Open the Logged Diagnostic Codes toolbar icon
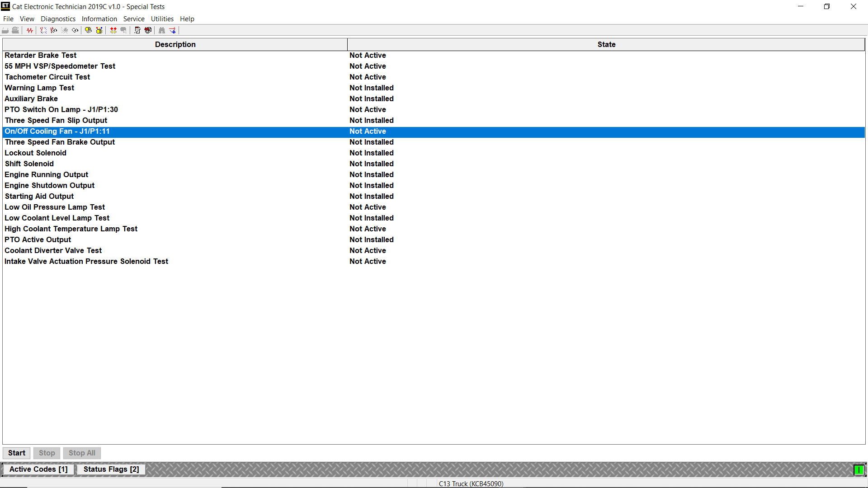The height and width of the screenshot is (488, 868). tap(54, 30)
